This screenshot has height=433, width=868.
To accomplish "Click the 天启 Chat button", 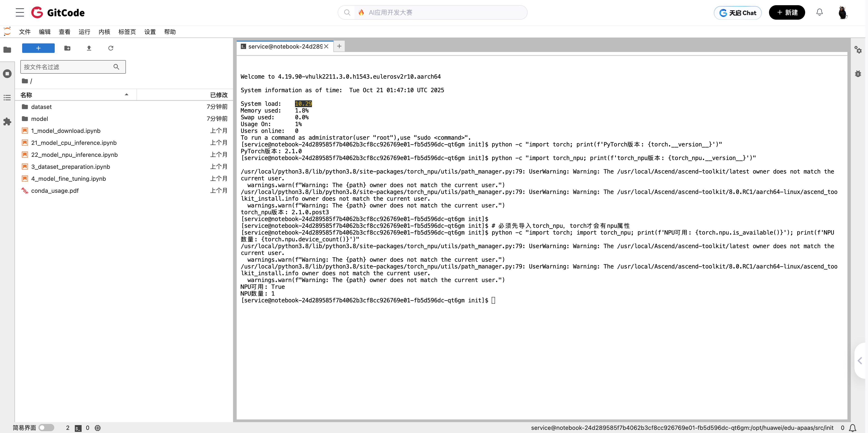I will click(738, 13).
